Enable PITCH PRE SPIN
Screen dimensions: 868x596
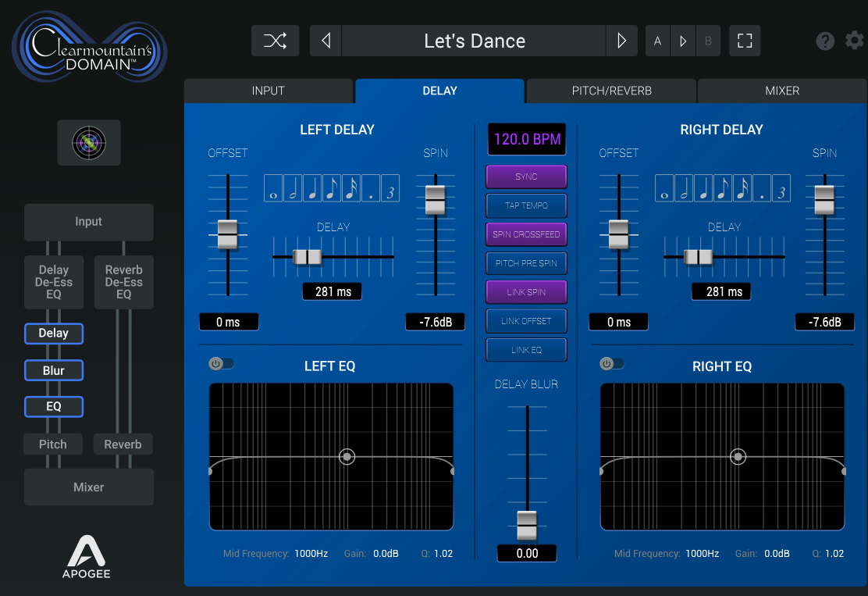coord(526,263)
